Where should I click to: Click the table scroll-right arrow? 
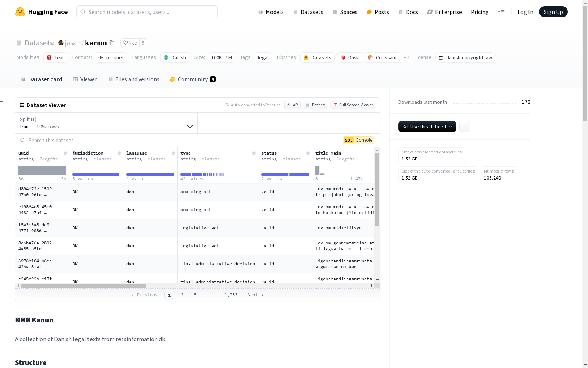coord(372,286)
